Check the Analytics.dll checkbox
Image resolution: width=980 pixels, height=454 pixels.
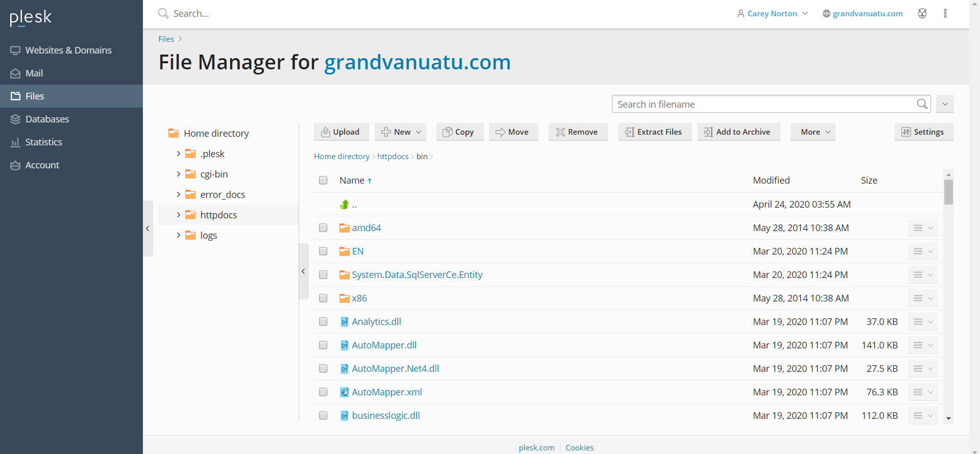(x=323, y=321)
